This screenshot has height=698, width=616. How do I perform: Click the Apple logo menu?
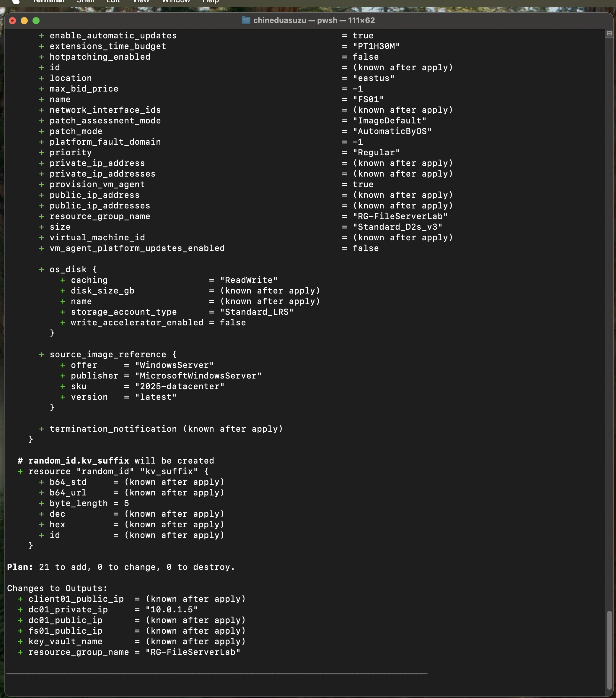coord(16,1)
